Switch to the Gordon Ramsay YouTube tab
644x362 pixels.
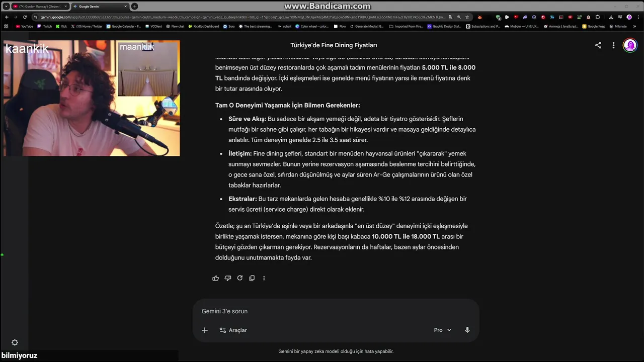point(40,7)
